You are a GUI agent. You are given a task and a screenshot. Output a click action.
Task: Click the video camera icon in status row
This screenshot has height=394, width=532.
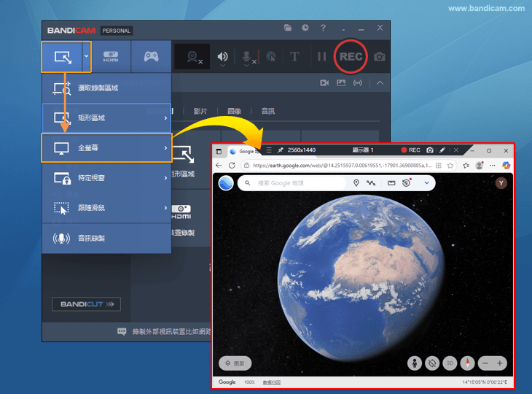tap(324, 83)
